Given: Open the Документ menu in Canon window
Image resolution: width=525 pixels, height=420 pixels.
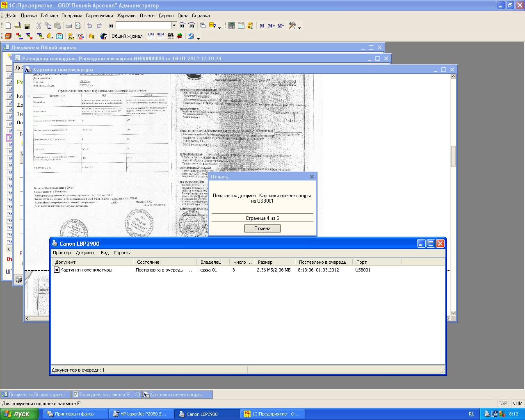Looking at the screenshot, I should coord(86,253).
